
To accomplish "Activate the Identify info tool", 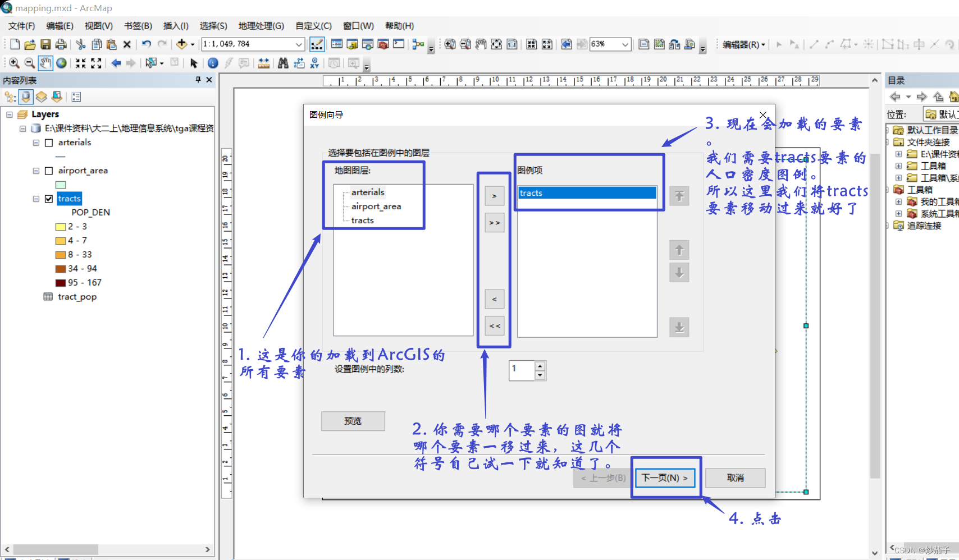I will click(213, 63).
